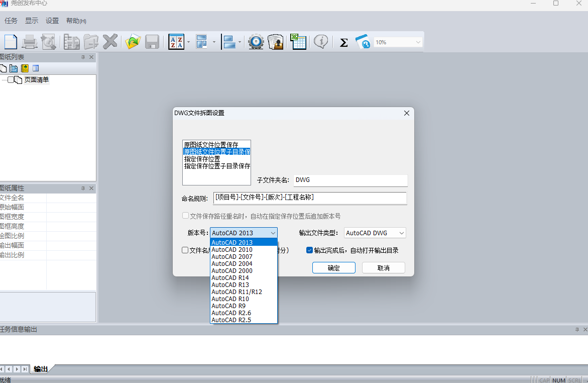Image resolution: width=588 pixels, height=383 pixels.
Task: Open the alignment icon dropdown arrow
Action: pyautogui.click(x=240, y=42)
